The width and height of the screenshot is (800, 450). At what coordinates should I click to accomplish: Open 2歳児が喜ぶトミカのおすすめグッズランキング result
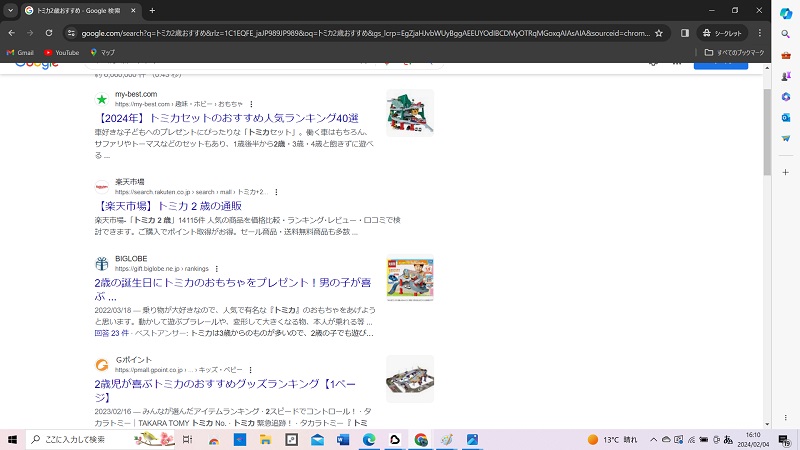coord(225,390)
